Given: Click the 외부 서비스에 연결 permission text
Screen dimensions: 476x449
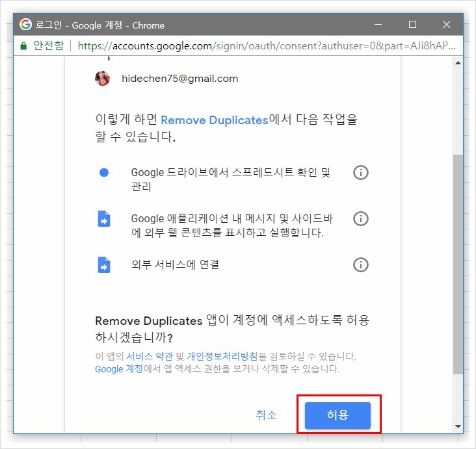Looking at the screenshot, I should (x=175, y=264).
